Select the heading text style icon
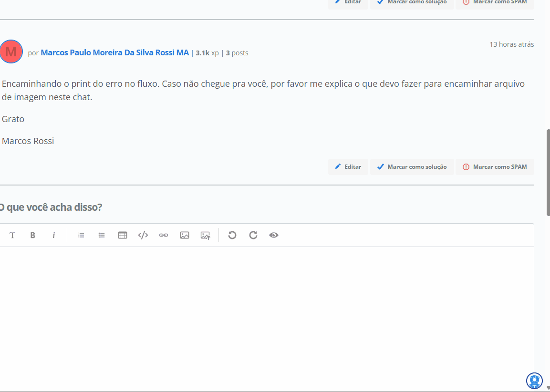This screenshot has width=550, height=392. point(12,235)
